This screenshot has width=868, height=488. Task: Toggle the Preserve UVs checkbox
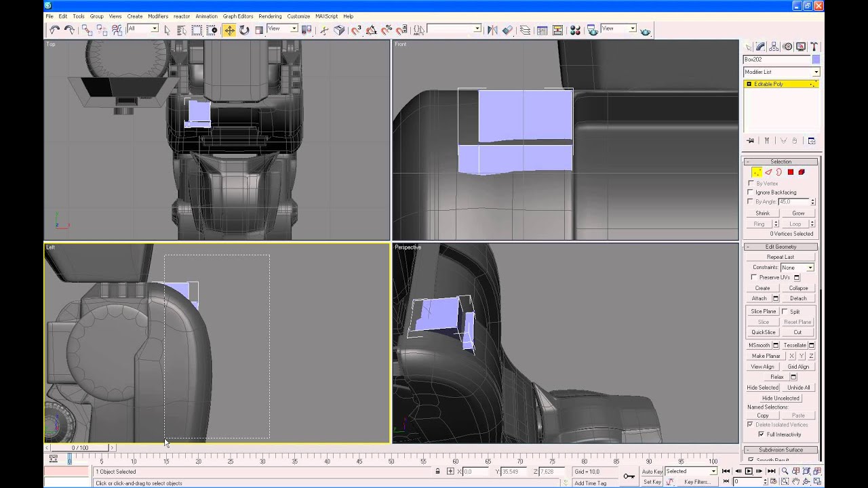[754, 277]
